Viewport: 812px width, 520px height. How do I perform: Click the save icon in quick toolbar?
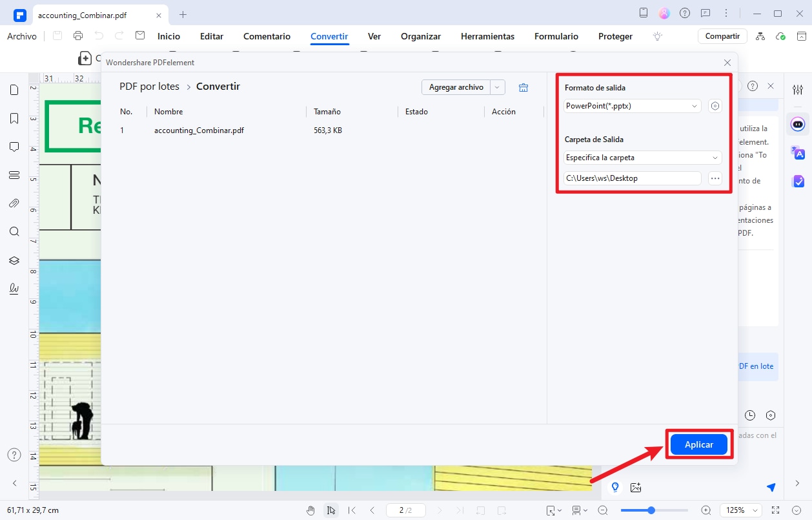click(57, 36)
